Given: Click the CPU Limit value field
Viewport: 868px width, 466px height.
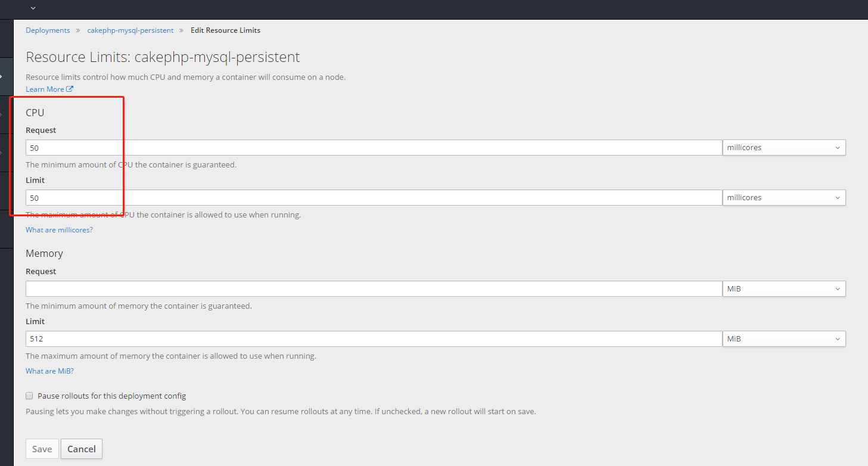Looking at the screenshot, I should click(x=374, y=198).
